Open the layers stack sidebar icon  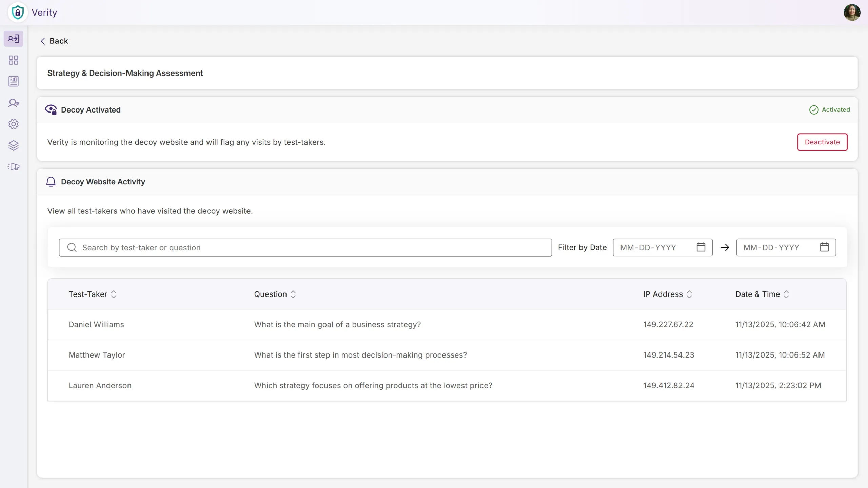14,145
